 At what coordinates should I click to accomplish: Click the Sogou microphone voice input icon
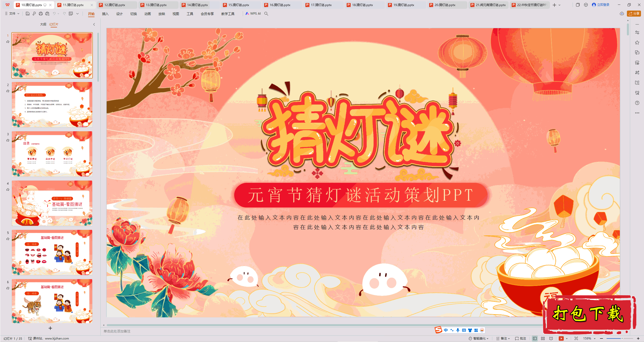point(458,330)
